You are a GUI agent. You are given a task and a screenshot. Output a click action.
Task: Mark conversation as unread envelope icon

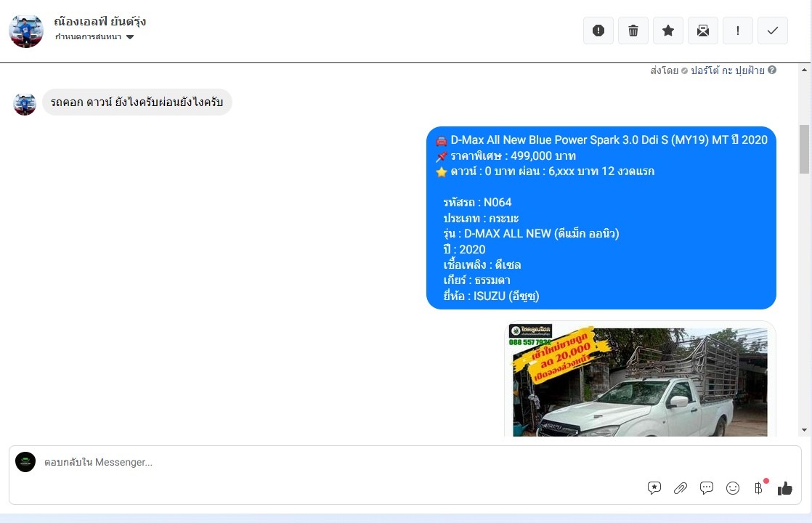pos(703,31)
